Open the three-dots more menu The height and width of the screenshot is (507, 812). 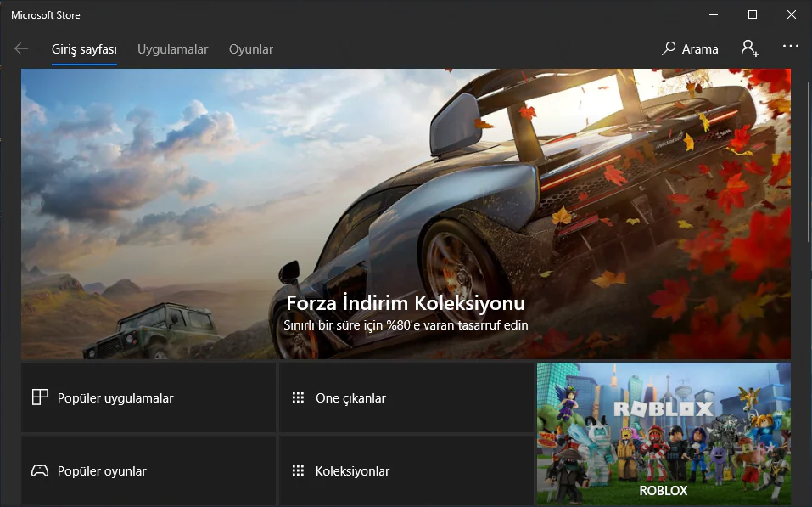click(x=790, y=46)
